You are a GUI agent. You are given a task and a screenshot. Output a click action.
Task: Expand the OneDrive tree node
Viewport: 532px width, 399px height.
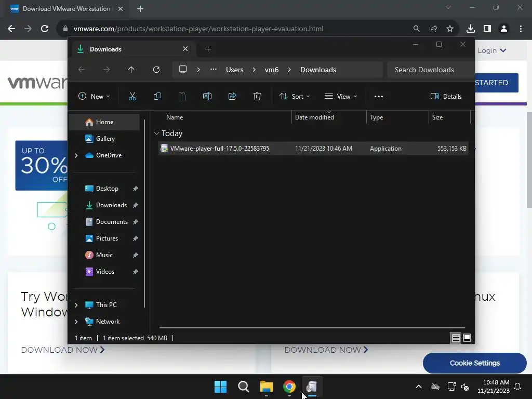[x=76, y=155]
